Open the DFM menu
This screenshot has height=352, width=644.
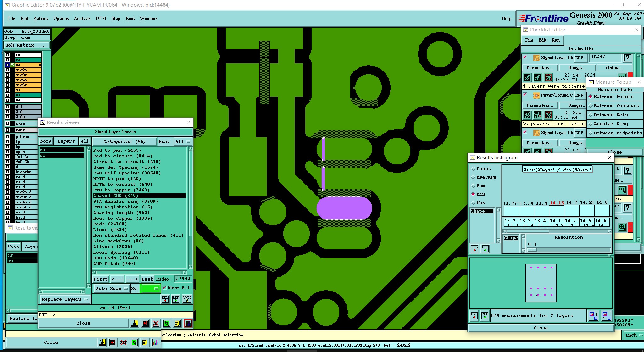[101, 18]
